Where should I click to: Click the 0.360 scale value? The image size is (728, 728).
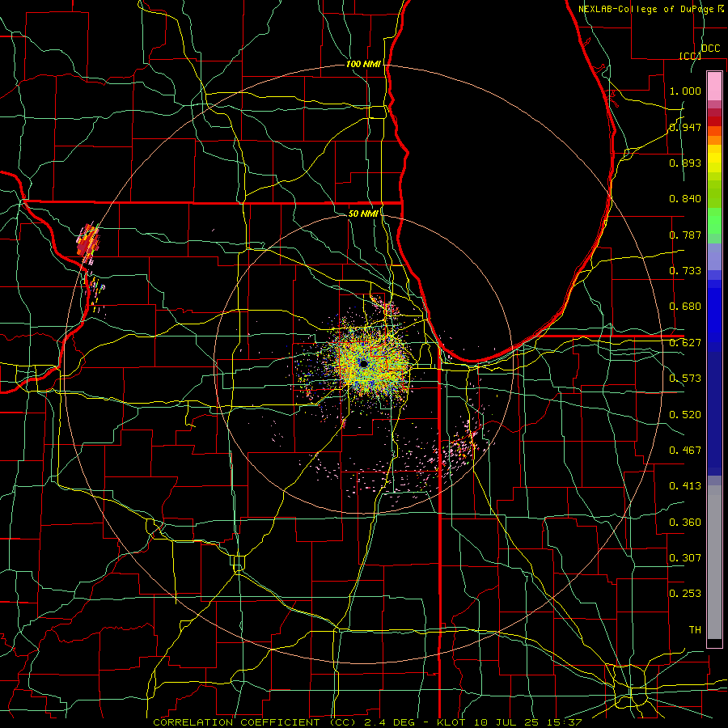(x=685, y=523)
